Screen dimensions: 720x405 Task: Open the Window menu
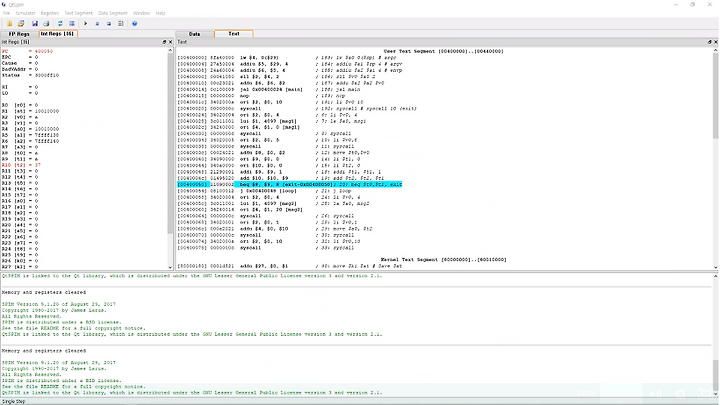tap(141, 13)
